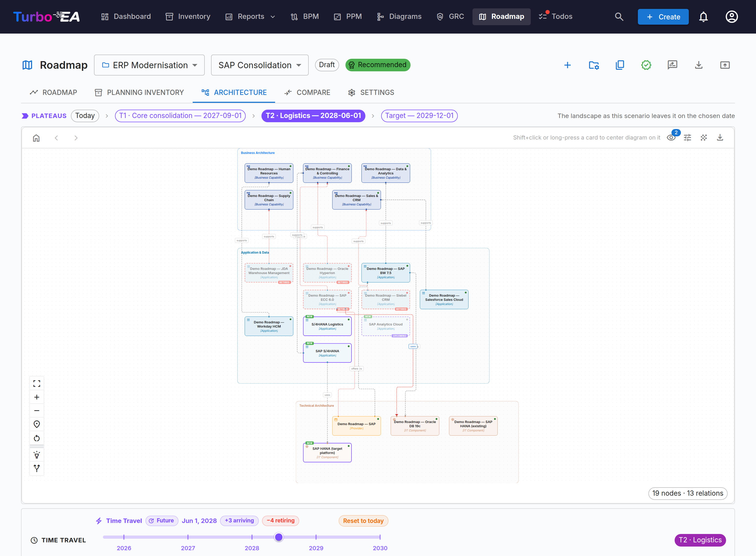The image size is (756, 556).
Task: Expand the Reports menu in top navigation
Action: click(x=250, y=17)
